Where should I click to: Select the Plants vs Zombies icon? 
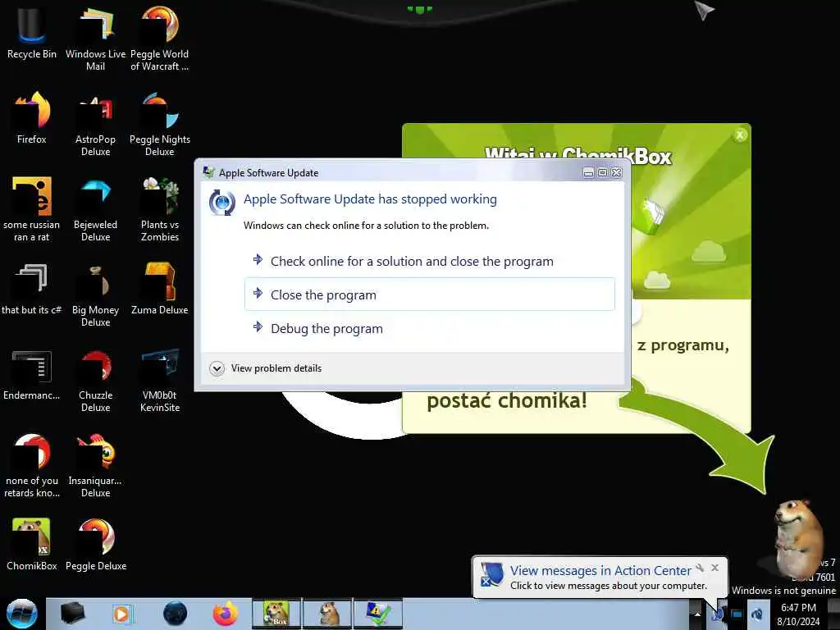pyautogui.click(x=160, y=209)
